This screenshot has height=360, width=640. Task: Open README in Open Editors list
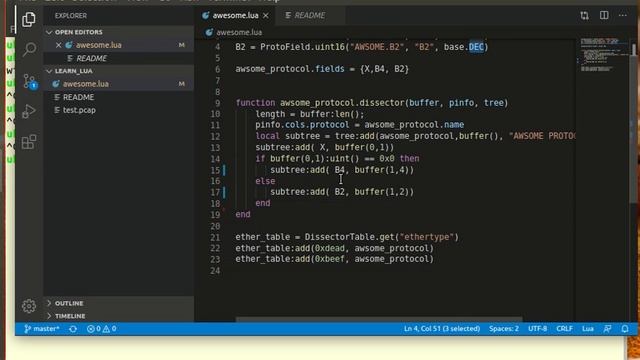[x=91, y=58]
